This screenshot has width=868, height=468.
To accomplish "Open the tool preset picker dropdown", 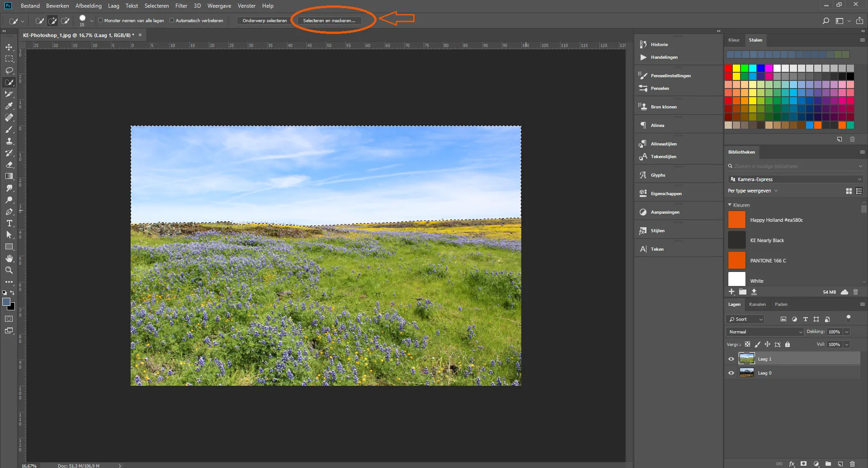I will (x=23, y=21).
